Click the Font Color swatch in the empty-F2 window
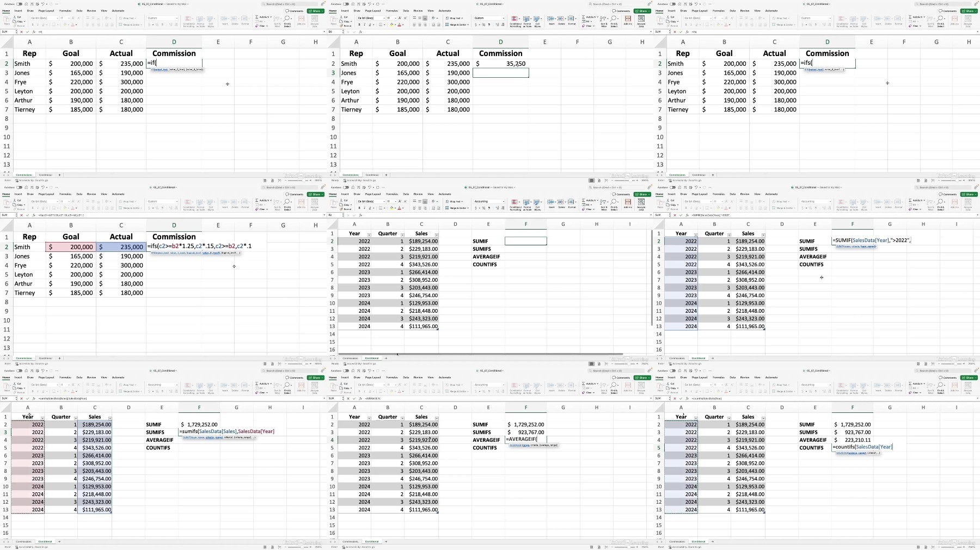The height and width of the screenshot is (550, 980). point(399,208)
